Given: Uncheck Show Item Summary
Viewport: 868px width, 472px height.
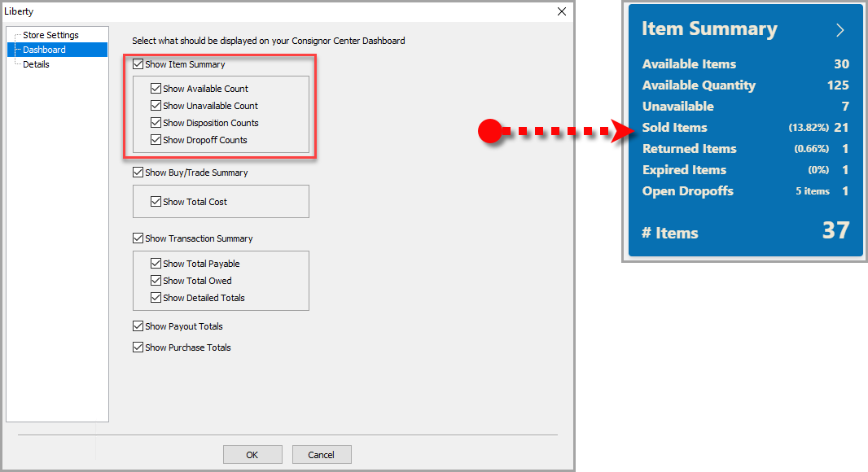Looking at the screenshot, I should [x=138, y=64].
